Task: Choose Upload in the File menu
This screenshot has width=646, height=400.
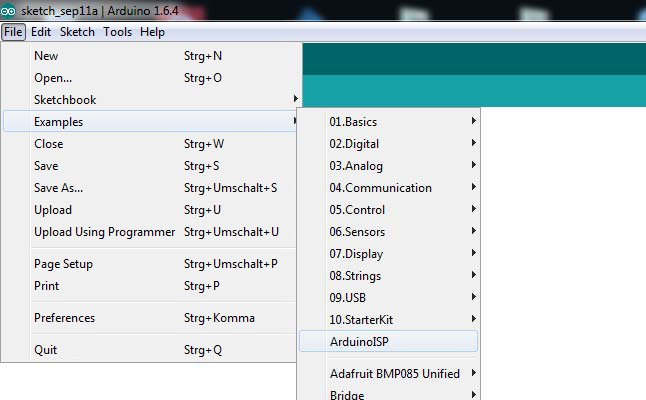Action: pyautogui.click(x=150, y=210)
